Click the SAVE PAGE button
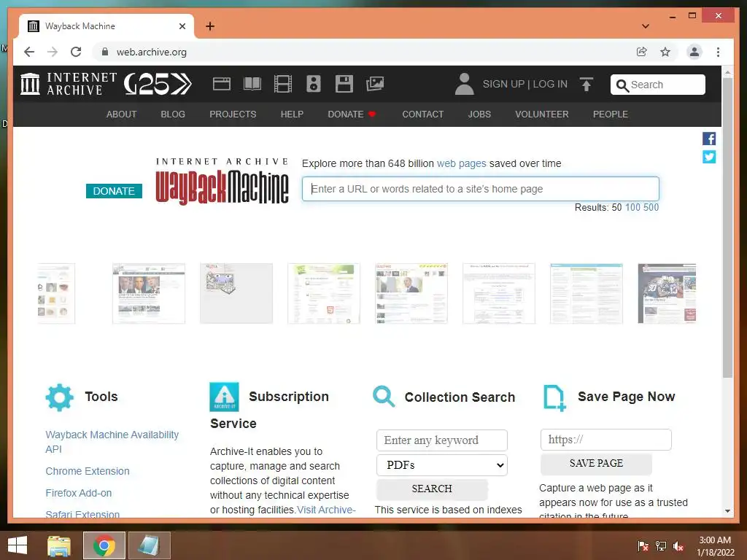 pos(596,463)
